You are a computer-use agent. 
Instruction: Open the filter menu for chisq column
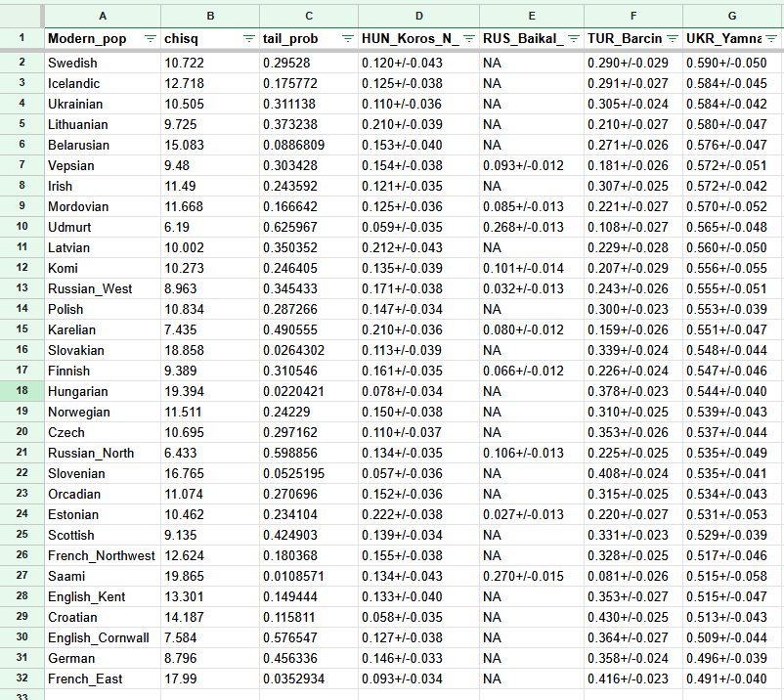tap(249, 38)
